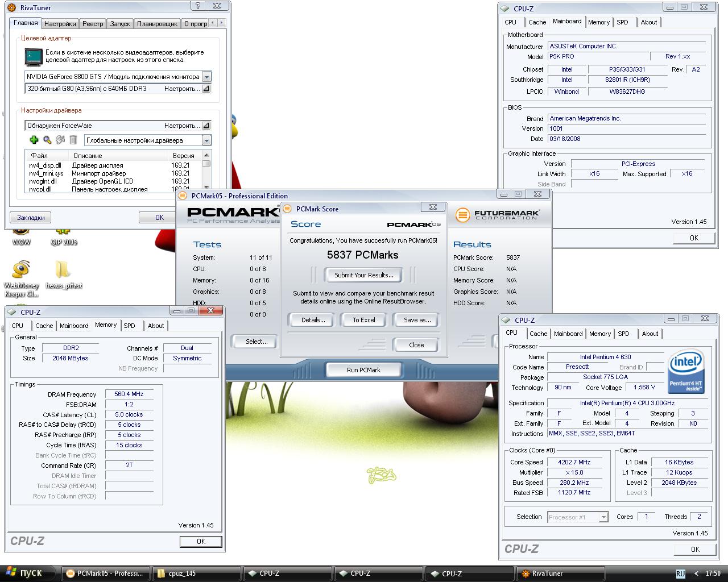Switch to the Настройки tab in RivaTuner
Viewport: 728px width, 582px height.
tap(60, 24)
